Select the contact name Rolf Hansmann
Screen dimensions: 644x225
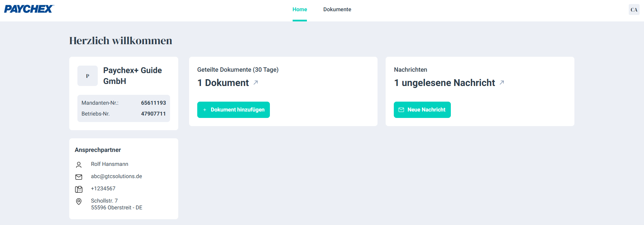(x=110, y=164)
